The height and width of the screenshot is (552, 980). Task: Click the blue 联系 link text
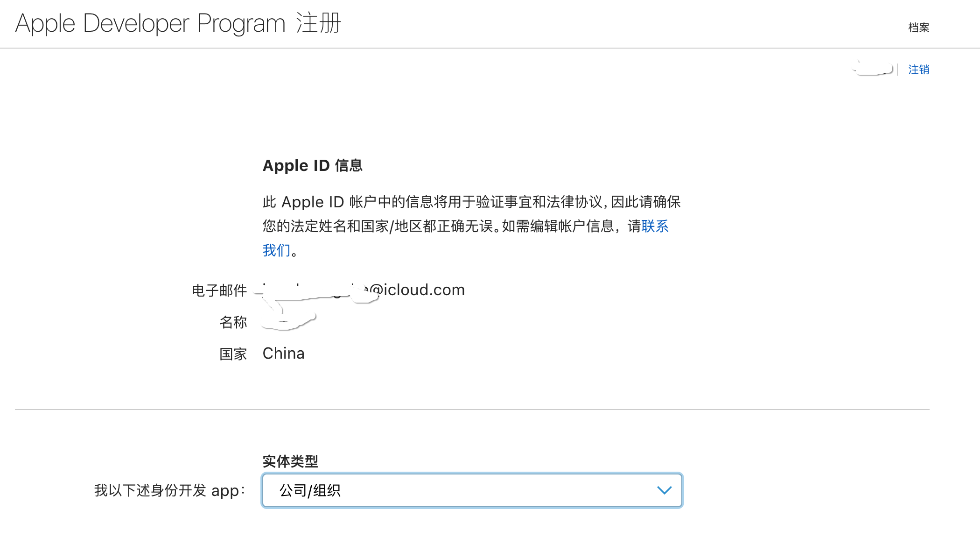pyautogui.click(x=655, y=226)
